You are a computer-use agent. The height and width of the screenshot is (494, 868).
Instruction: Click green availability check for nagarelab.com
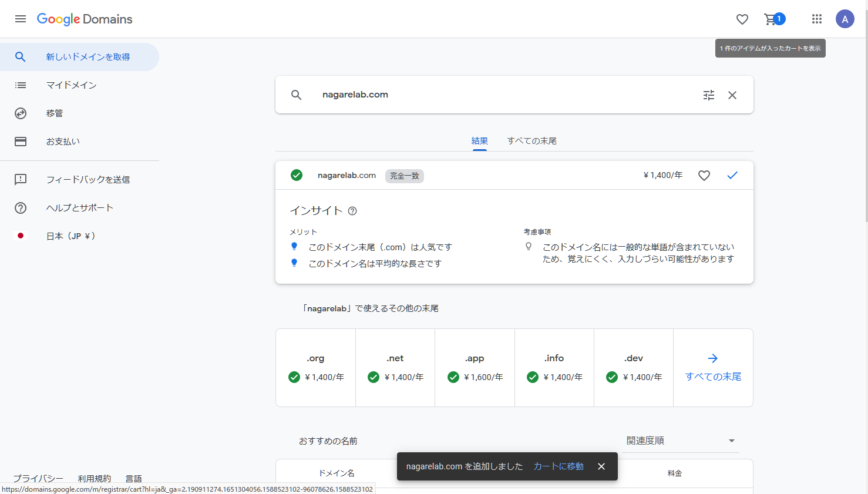(297, 175)
